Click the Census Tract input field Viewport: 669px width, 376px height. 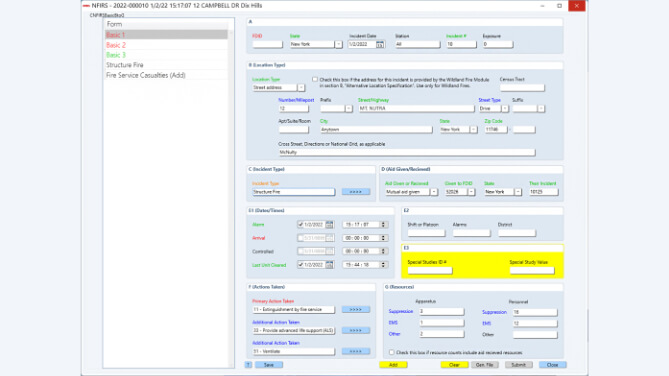click(522, 87)
